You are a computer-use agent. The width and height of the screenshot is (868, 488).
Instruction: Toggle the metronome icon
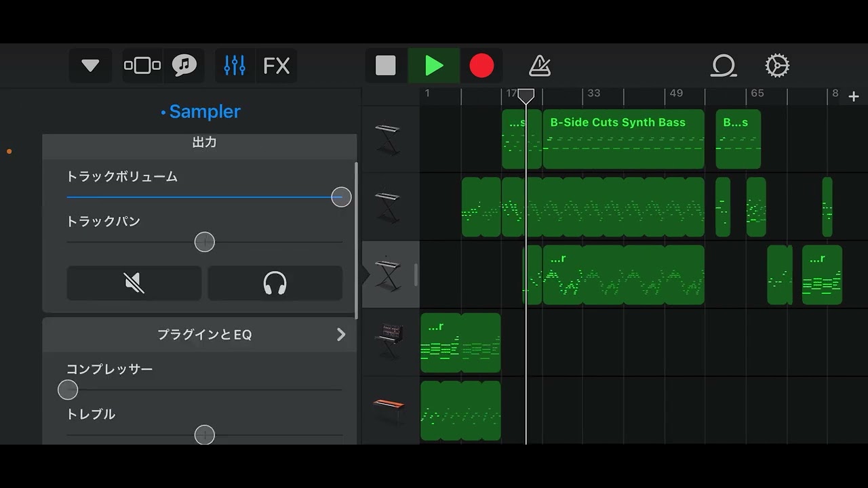click(540, 66)
